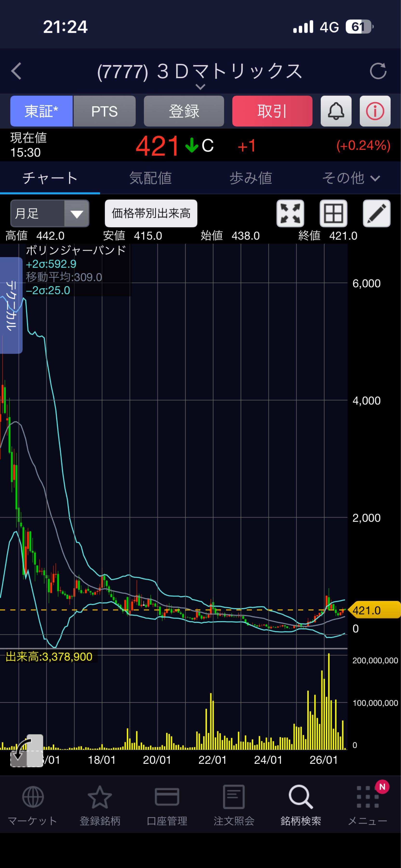
Task: Tap the 現在値 421 price
Action: (x=157, y=146)
